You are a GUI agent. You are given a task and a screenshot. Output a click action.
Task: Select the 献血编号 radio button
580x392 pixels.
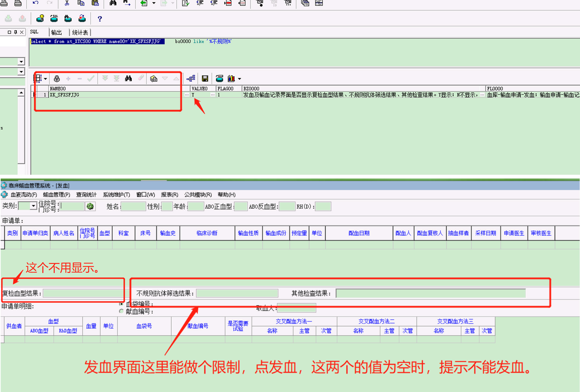click(121, 311)
